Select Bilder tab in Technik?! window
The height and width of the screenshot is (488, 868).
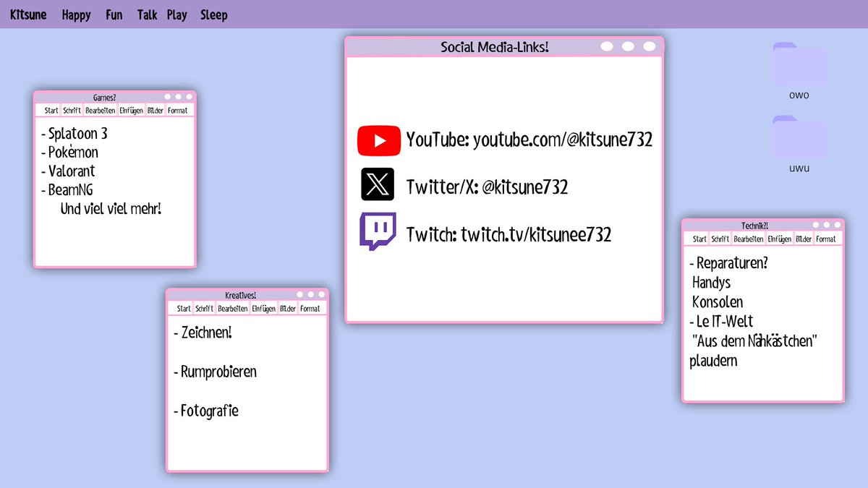pyautogui.click(x=804, y=239)
